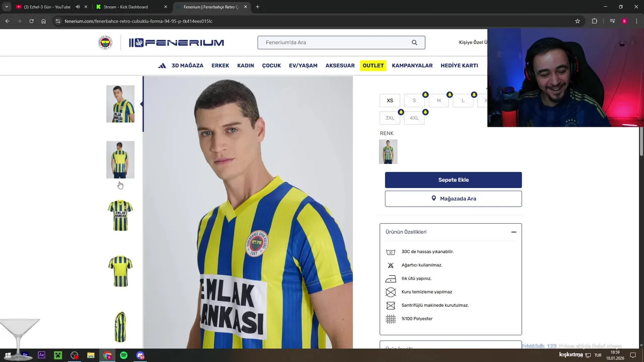Screen dimensions: 644x362
Task: Open the Fenerium wordmark logo home link
Action: coord(177,43)
